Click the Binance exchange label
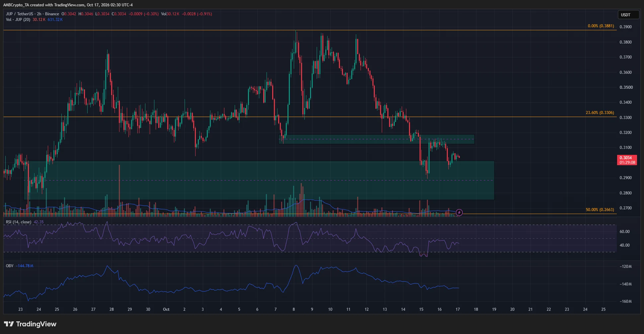The width and height of the screenshot is (644, 334). pos(52,14)
